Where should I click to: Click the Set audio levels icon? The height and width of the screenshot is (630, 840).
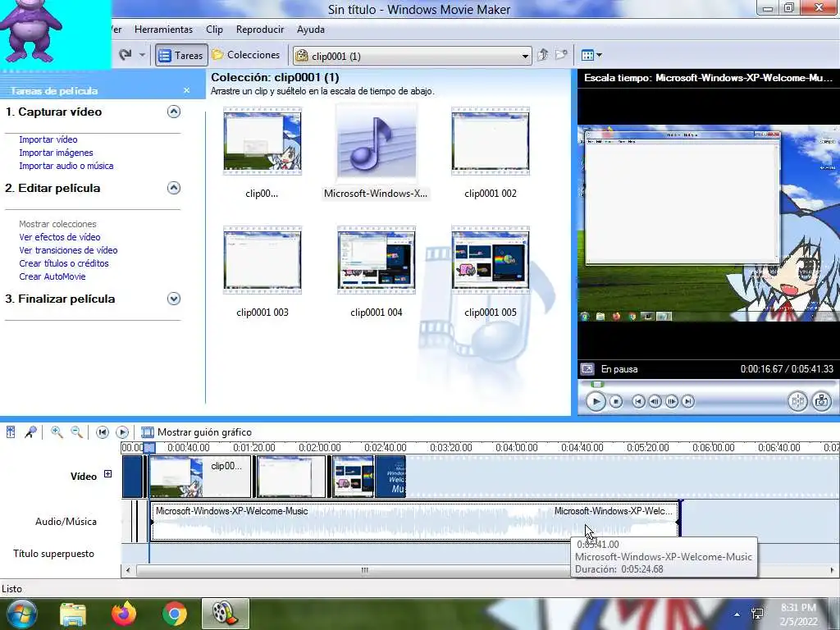pos(11,431)
